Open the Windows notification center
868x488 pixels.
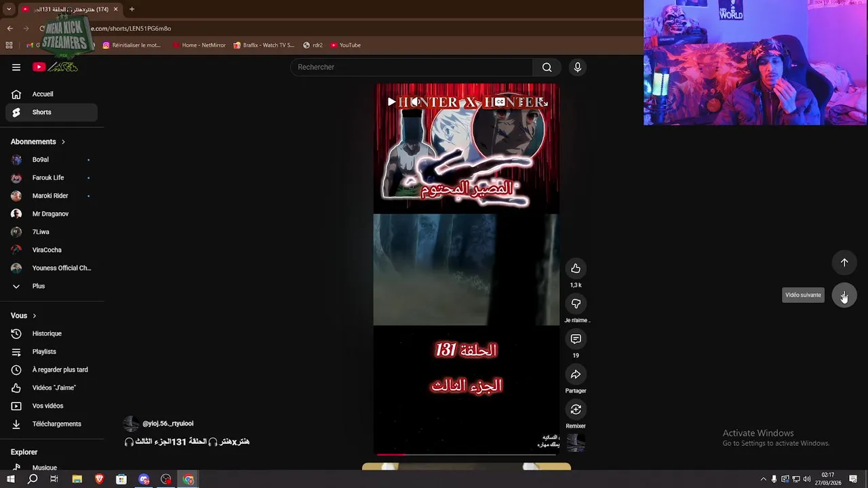(854, 479)
